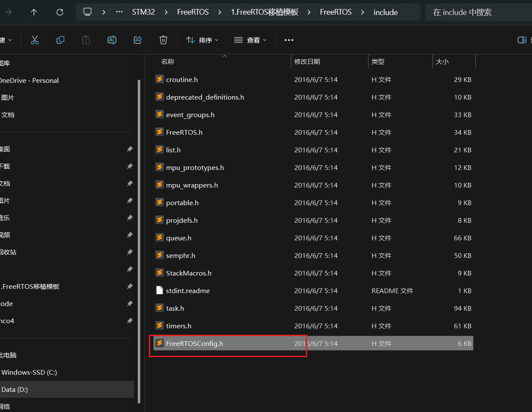The height and width of the screenshot is (412, 532).
Task: Select file StackMacros.h
Action: (188, 273)
